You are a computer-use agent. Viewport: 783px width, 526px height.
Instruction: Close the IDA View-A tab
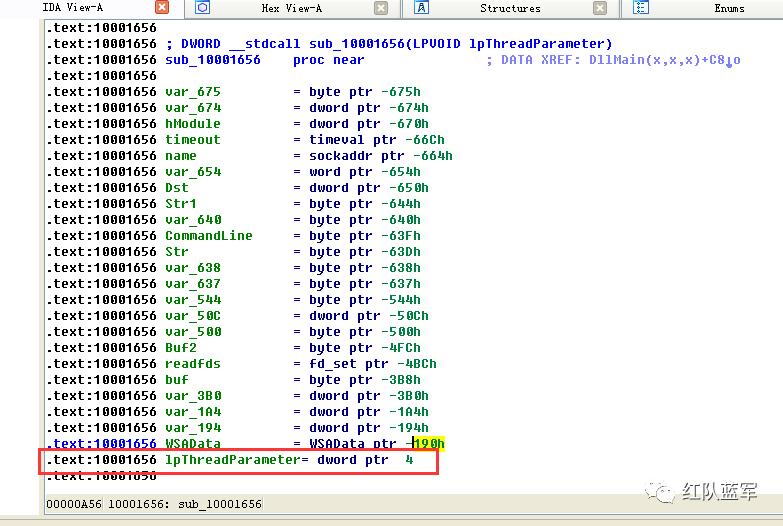(x=162, y=7)
